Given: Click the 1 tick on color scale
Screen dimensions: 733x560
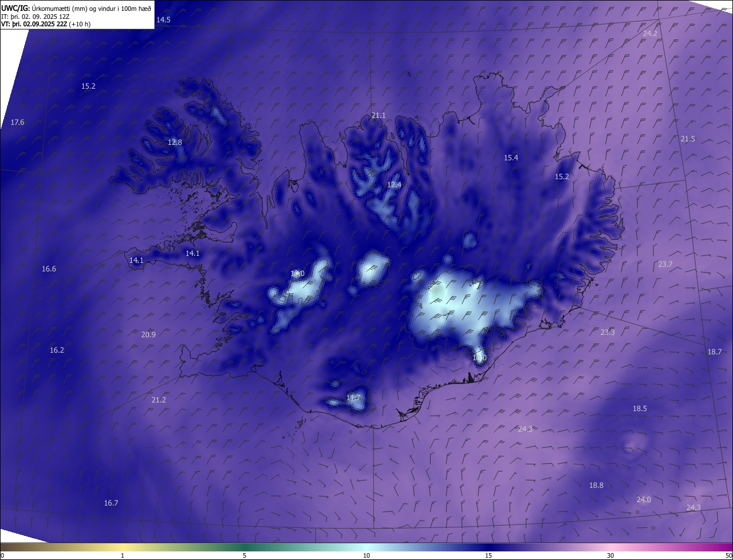Looking at the screenshot, I should click(x=123, y=556).
